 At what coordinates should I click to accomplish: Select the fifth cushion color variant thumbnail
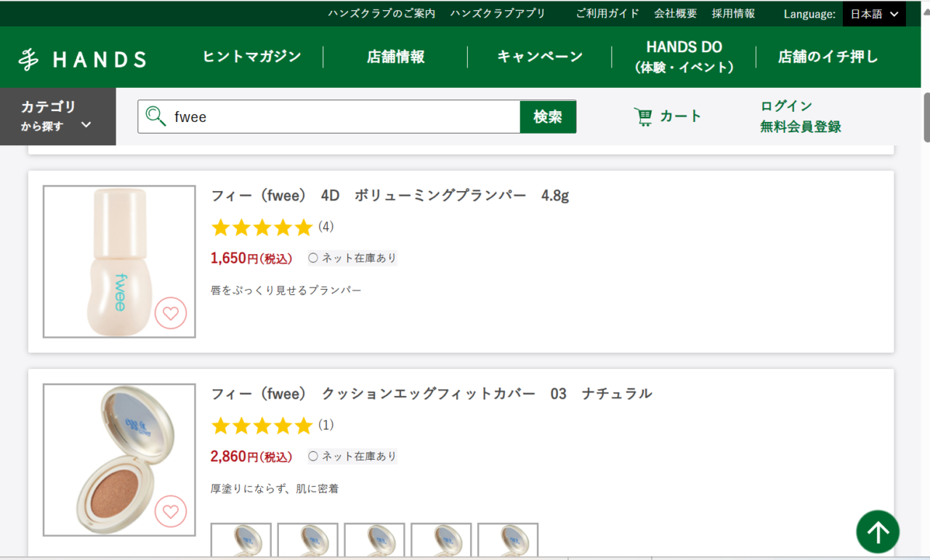coord(508,540)
